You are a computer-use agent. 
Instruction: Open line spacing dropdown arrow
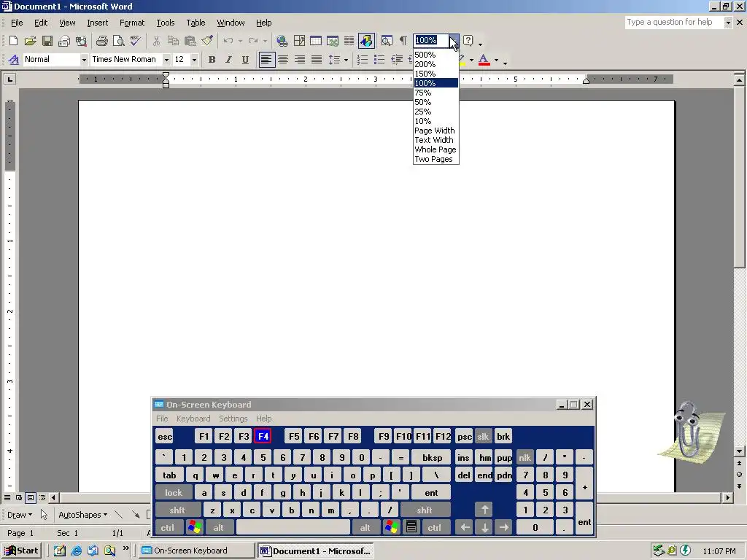coord(346,60)
